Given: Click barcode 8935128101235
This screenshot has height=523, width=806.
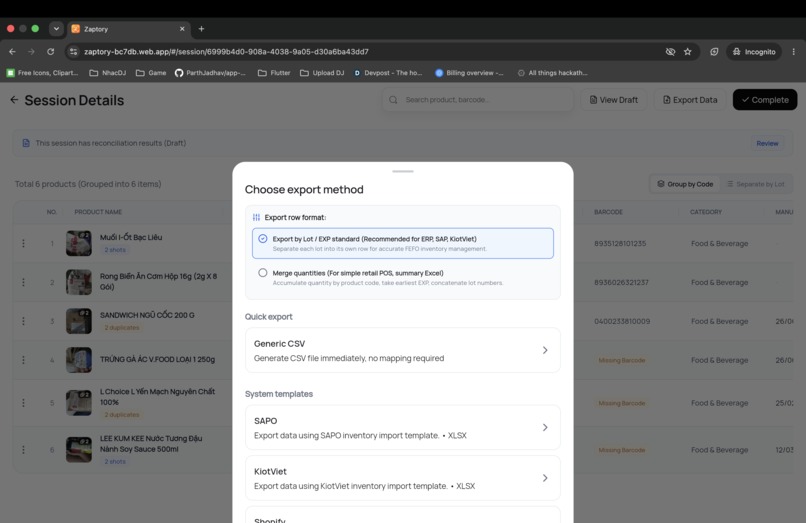Looking at the screenshot, I should coord(620,243).
